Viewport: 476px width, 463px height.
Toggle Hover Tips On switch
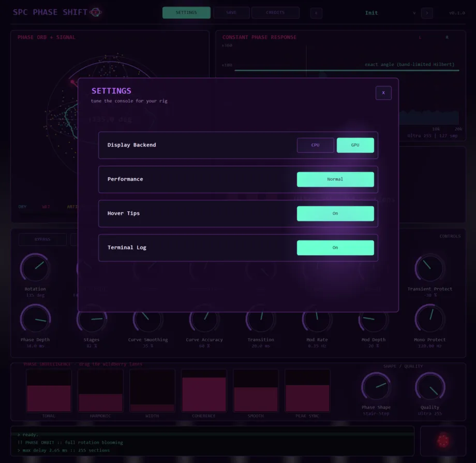pyautogui.click(x=335, y=213)
